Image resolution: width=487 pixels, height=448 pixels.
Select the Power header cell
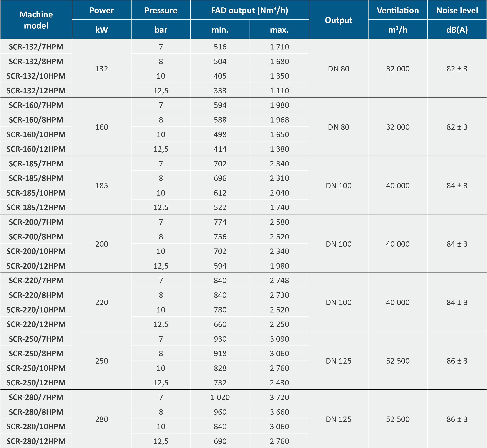click(x=102, y=10)
